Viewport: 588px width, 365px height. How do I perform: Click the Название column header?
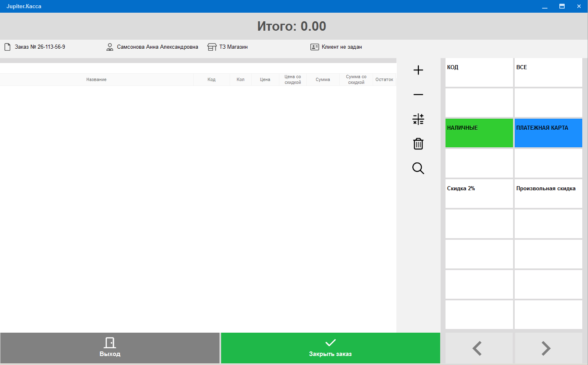tap(96, 79)
